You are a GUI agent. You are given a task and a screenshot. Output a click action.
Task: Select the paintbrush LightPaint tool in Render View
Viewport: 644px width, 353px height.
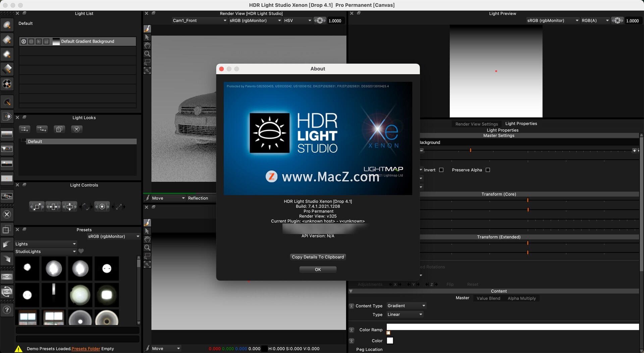tap(147, 29)
